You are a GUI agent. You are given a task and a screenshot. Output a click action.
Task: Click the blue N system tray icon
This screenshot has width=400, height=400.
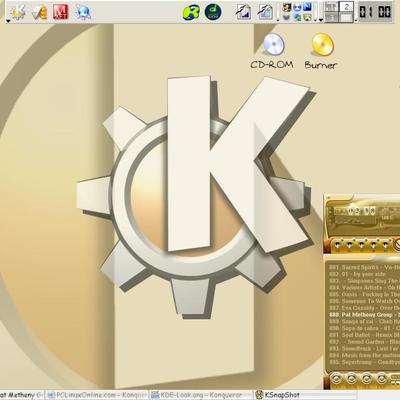point(307,6)
